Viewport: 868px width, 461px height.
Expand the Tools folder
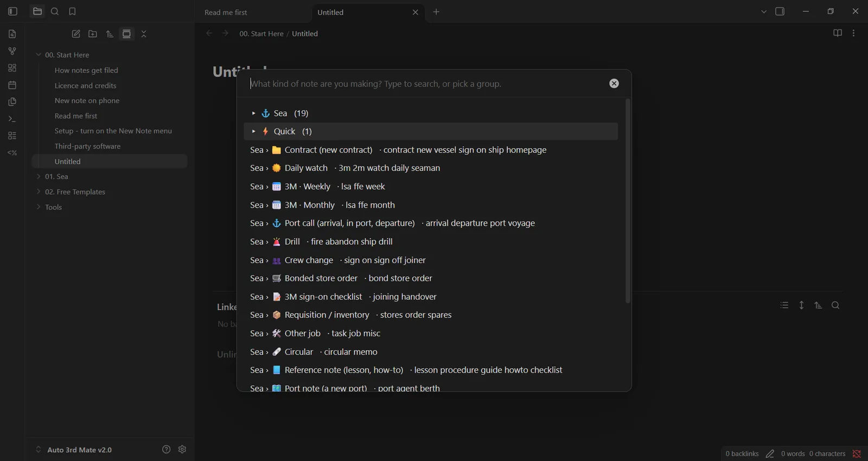pos(39,207)
